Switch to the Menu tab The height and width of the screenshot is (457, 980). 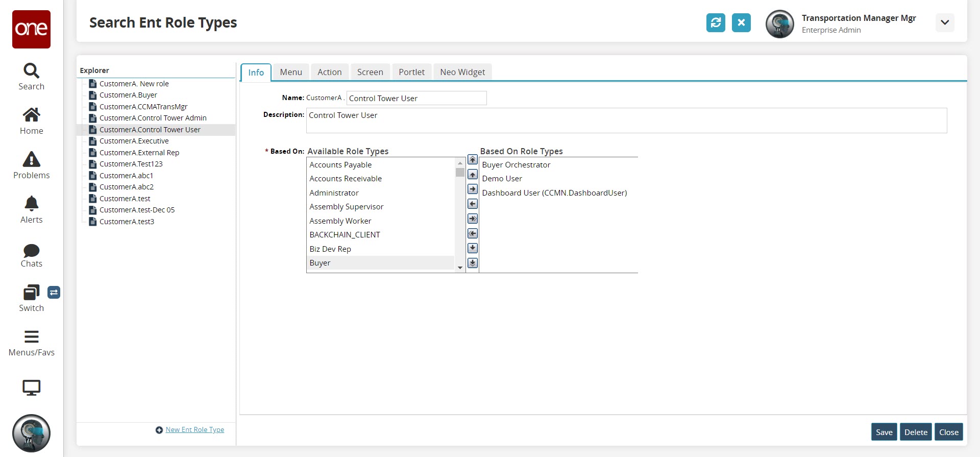coord(291,73)
